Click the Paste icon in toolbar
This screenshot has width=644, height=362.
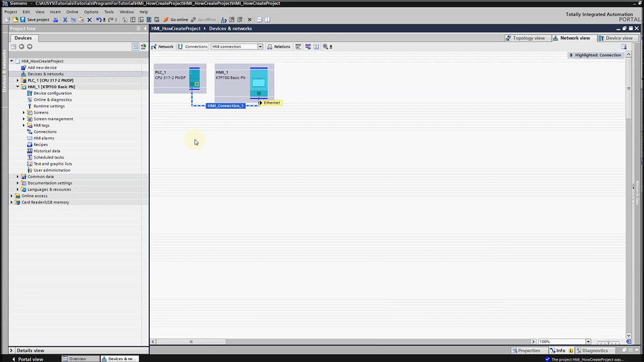pos(81,19)
